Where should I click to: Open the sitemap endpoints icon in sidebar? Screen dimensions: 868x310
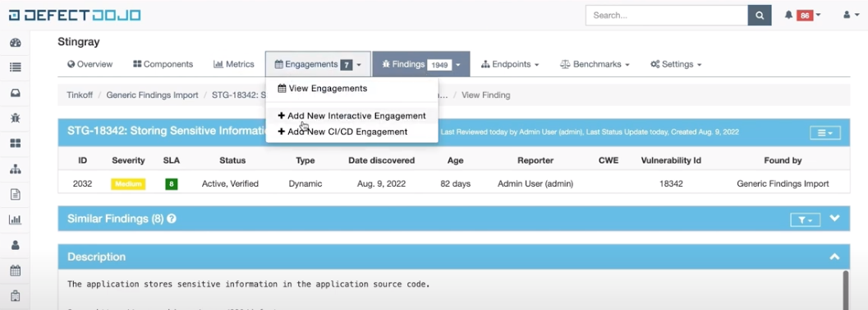pyautogui.click(x=16, y=169)
